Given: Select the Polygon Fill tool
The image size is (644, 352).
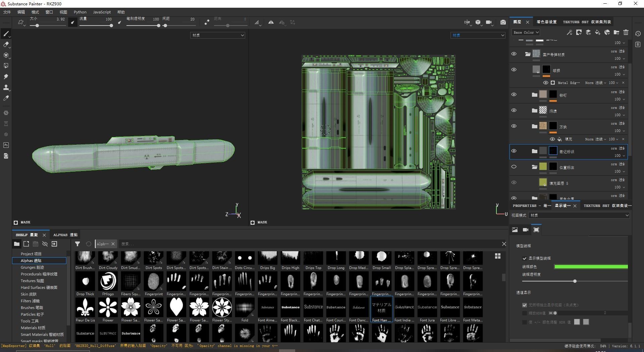Looking at the screenshot, I should click(6, 66).
